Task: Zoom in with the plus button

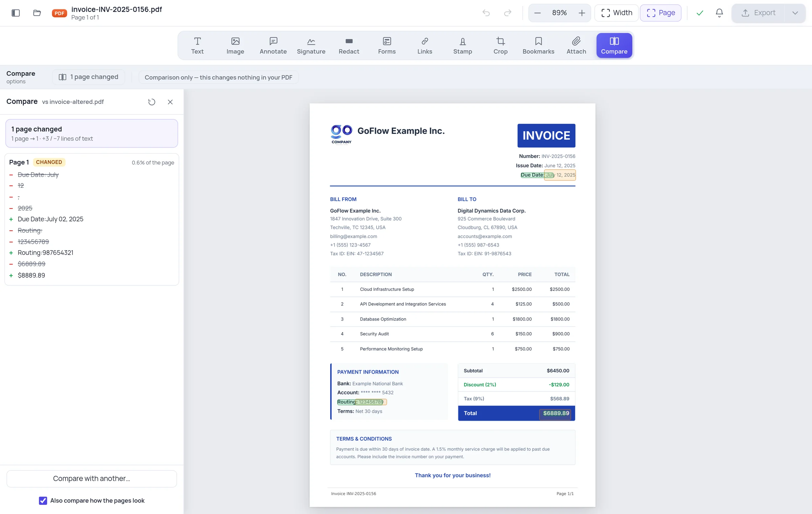Action: tap(582, 13)
